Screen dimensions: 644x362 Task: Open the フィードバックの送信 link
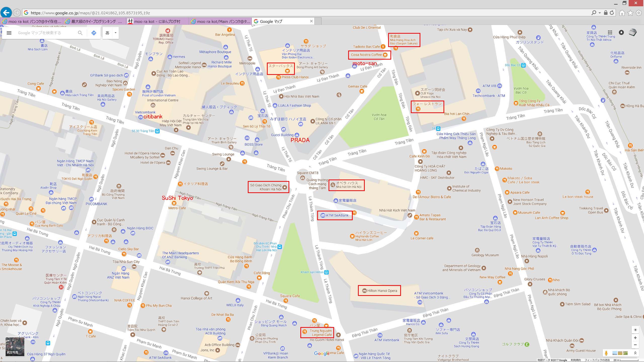click(x=597, y=360)
